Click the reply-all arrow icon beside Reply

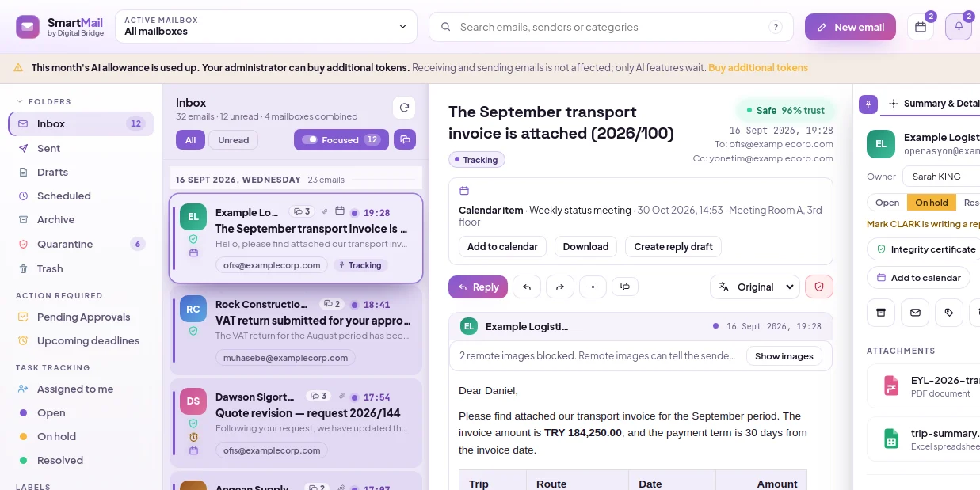pyautogui.click(x=527, y=287)
